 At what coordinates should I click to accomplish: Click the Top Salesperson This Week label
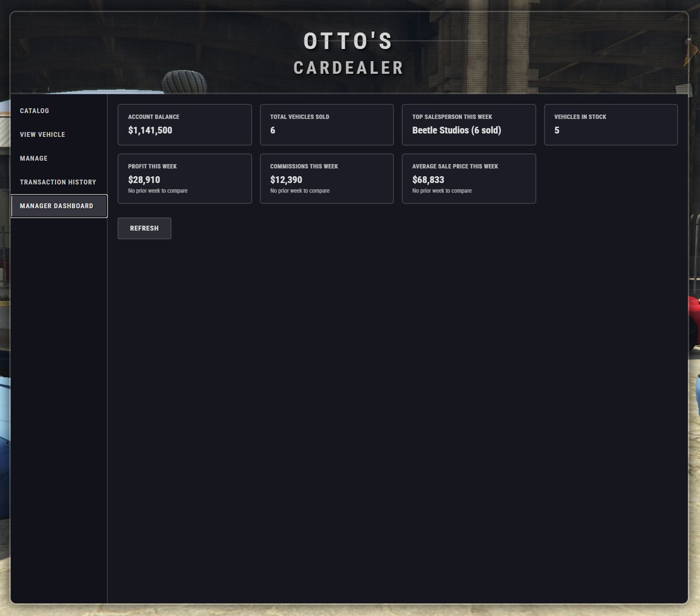[x=452, y=117]
